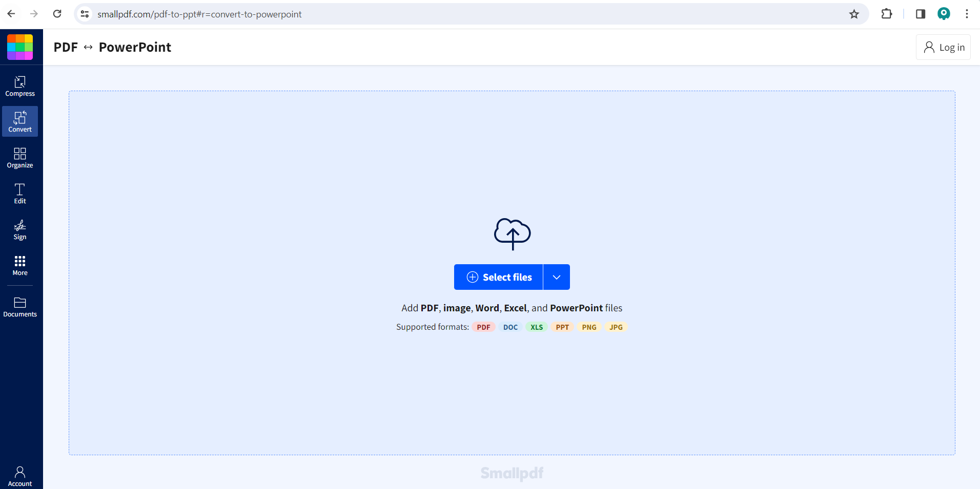Reload the page with refresh icon

57,14
